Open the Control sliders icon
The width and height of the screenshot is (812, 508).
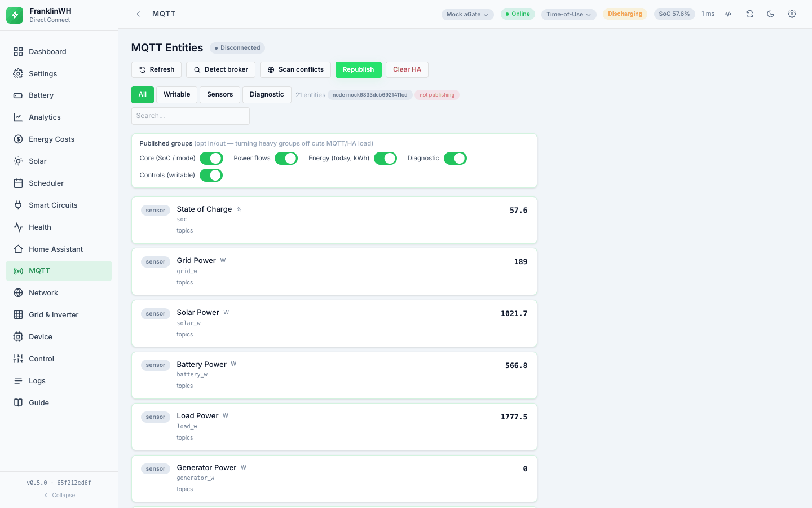pyautogui.click(x=18, y=359)
